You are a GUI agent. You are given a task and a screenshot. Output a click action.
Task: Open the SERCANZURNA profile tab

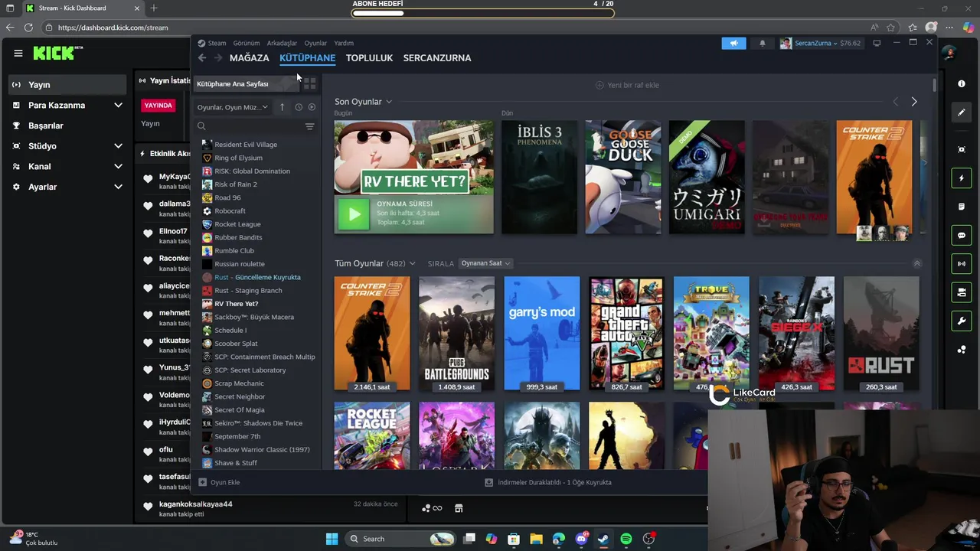(437, 58)
